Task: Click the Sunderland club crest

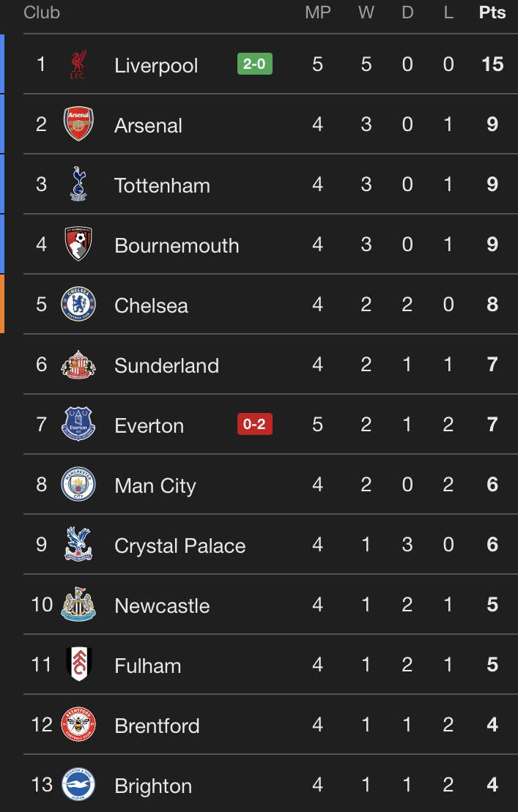Action: coord(78,365)
